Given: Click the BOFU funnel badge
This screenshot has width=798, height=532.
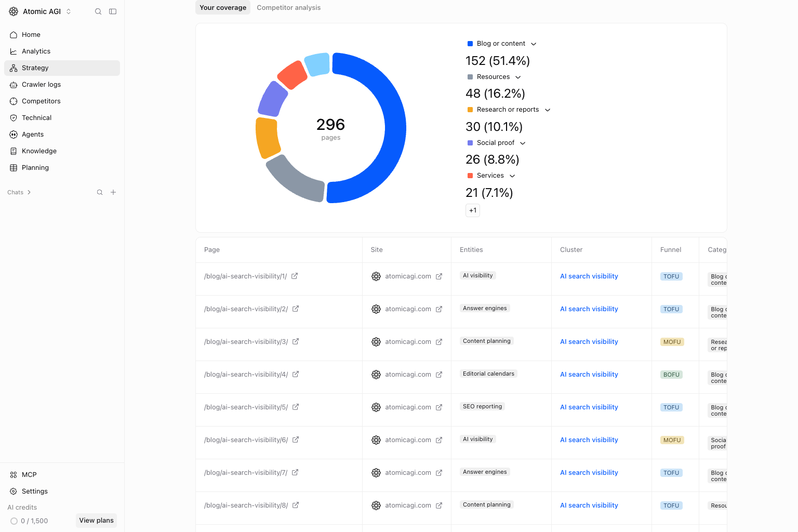Looking at the screenshot, I should (x=671, y=375).
